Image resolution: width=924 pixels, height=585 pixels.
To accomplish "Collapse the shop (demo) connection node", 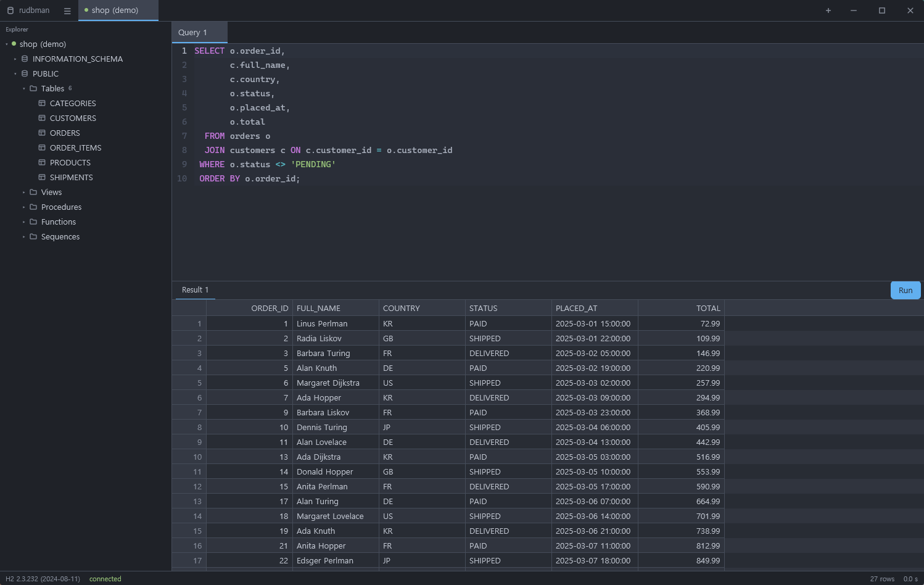I will [x=7, y=44].
